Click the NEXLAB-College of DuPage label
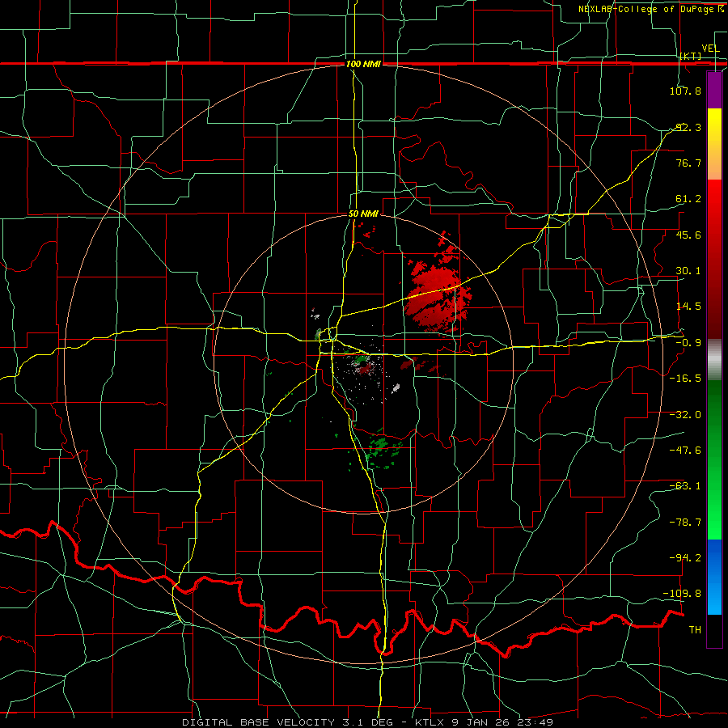 (646, 9)
